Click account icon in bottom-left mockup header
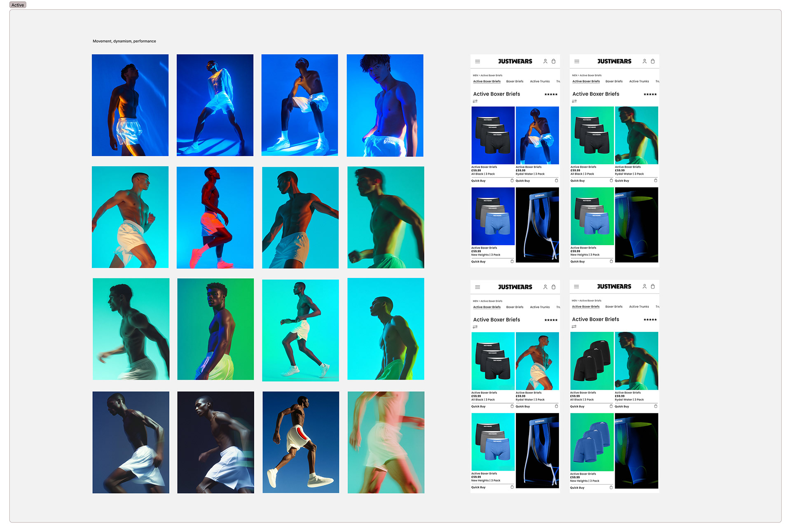 coord(545,287)
